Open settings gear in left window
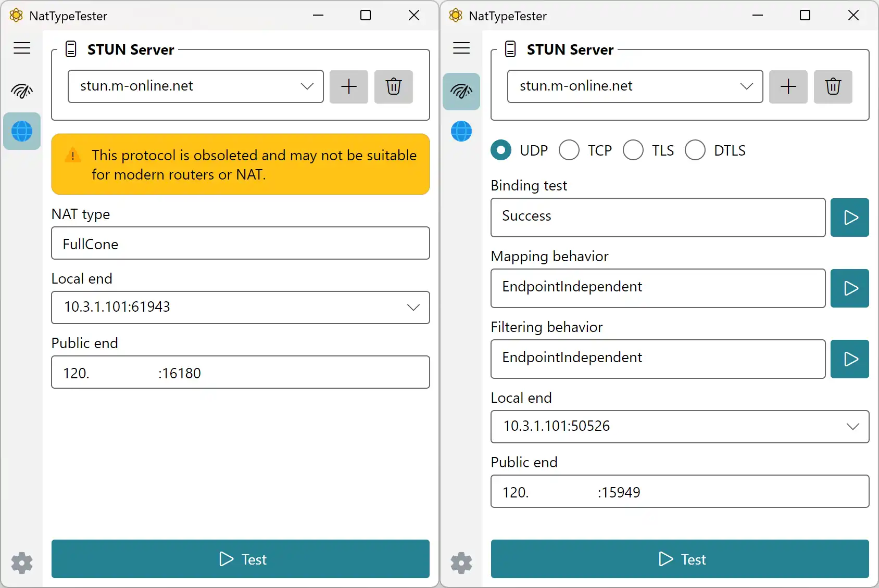The image size is (879, 588). pyautogui.click(x=22, y=563)
